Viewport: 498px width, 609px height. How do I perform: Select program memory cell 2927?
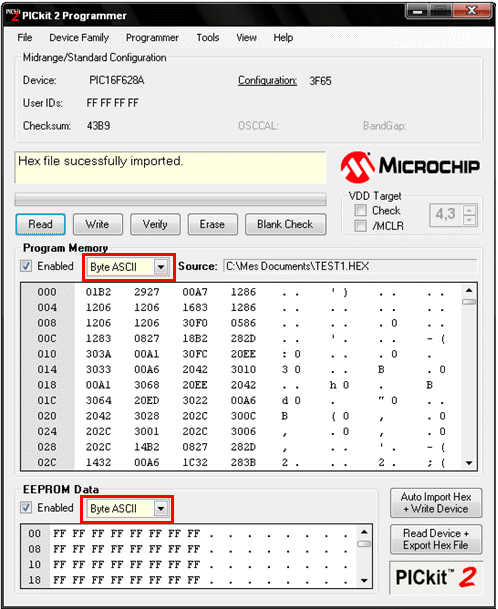[147, 292]
